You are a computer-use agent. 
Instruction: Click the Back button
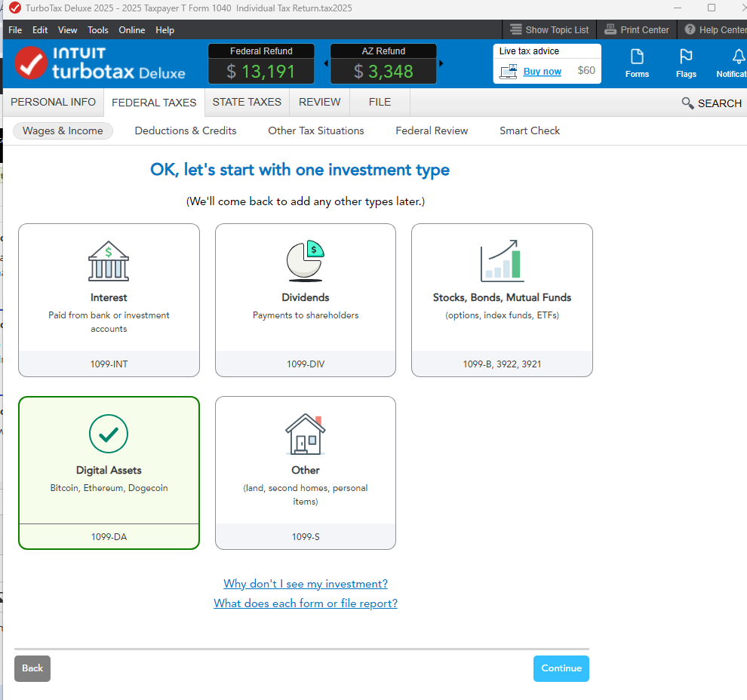[x=32, y=668]
